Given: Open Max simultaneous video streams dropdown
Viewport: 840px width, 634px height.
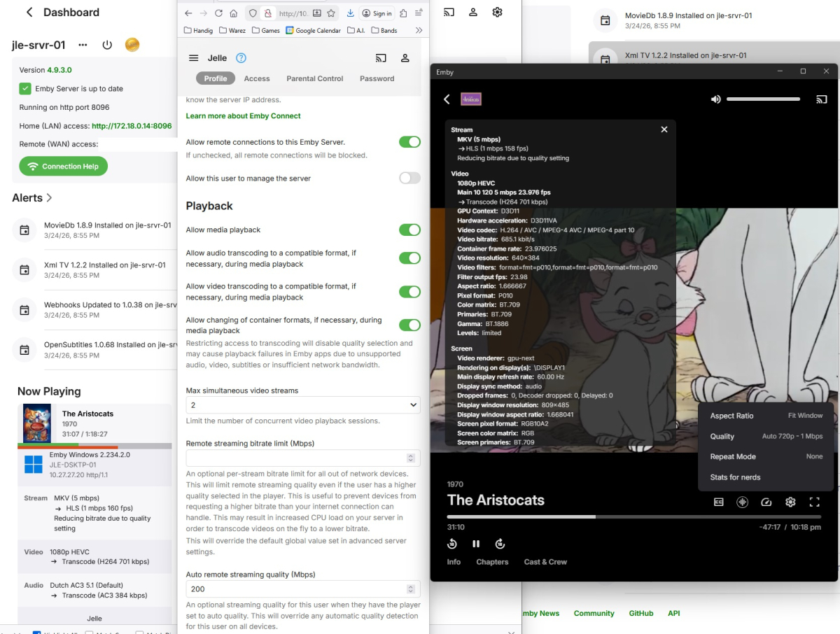Looking at the screenshot, I should tap(303, 405).
